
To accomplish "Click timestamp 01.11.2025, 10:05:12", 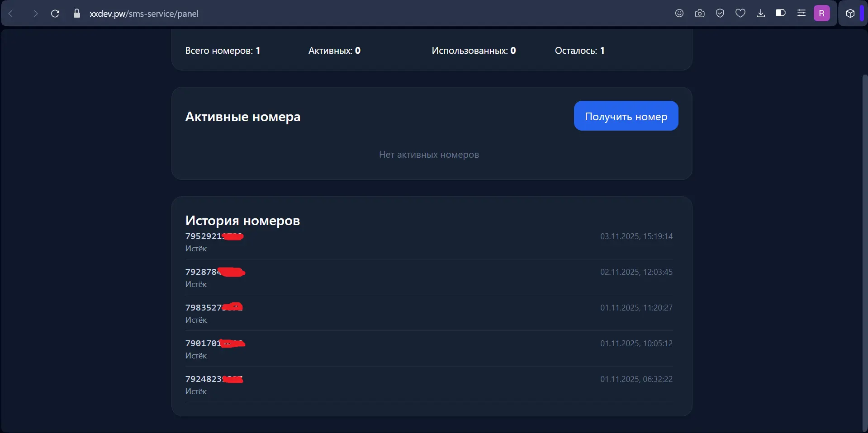I will click(636, 344).
